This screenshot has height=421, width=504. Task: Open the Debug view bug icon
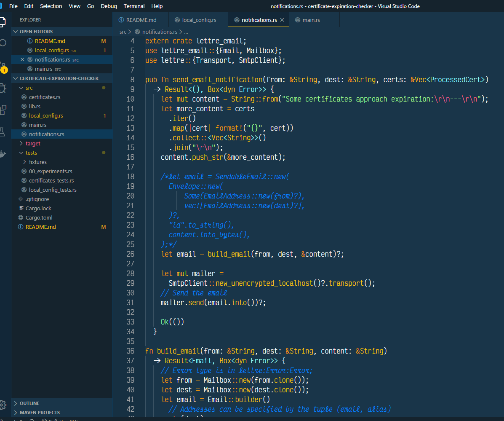(3, 88)
